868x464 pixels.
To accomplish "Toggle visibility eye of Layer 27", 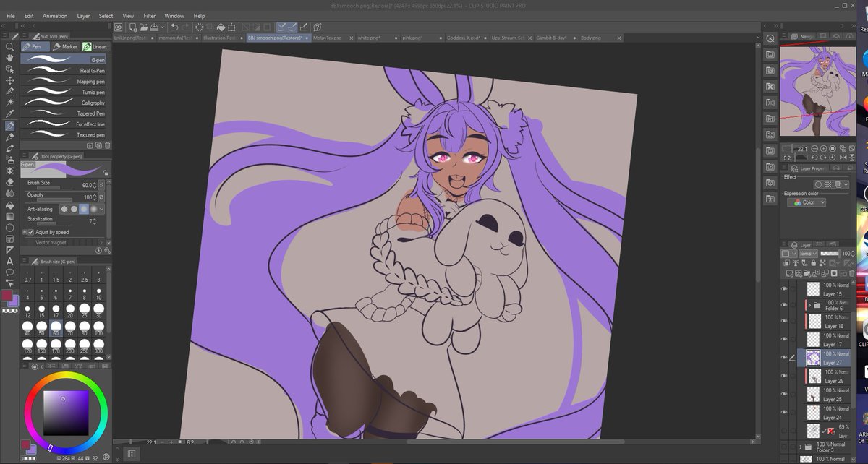I will point(783,358).
